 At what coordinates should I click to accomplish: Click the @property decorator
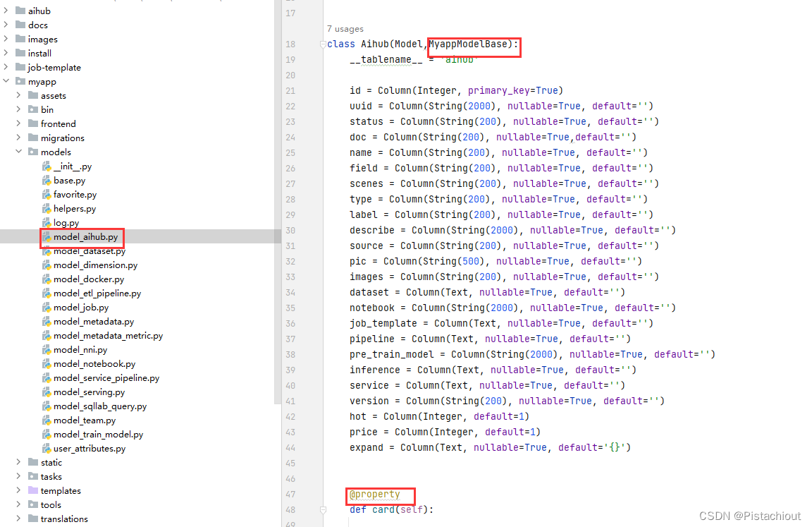pos(374,495)
